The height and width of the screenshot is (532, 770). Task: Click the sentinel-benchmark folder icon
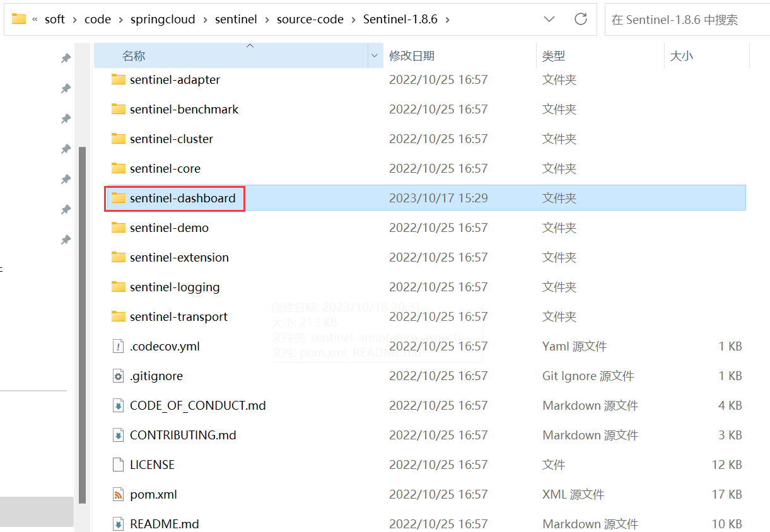click(119, 109)
